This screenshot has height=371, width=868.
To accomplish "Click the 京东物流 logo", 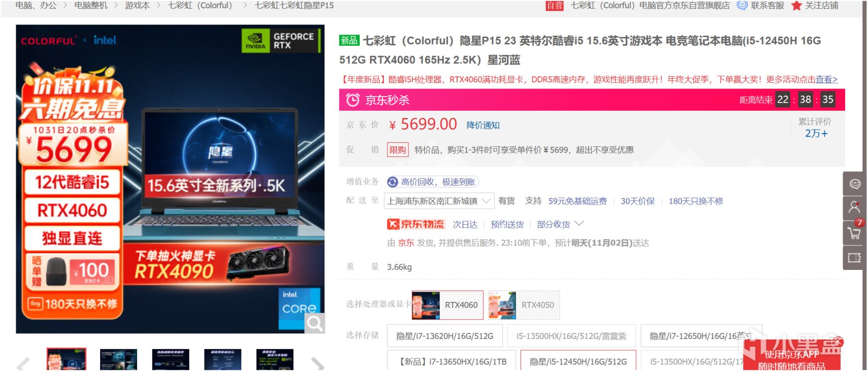I will (415, 224).
